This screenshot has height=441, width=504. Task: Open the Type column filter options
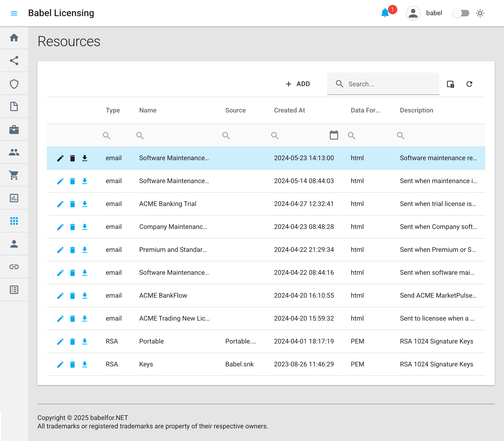pos(106,135)
